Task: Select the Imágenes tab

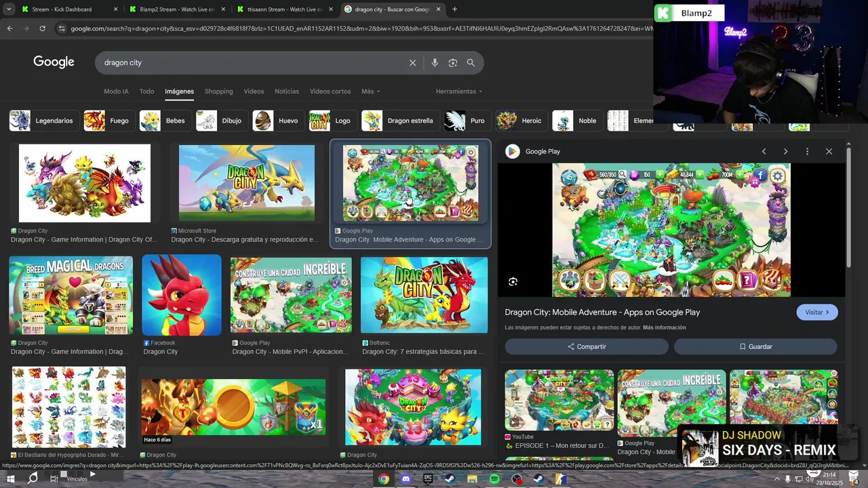Action: pos(179,91)
